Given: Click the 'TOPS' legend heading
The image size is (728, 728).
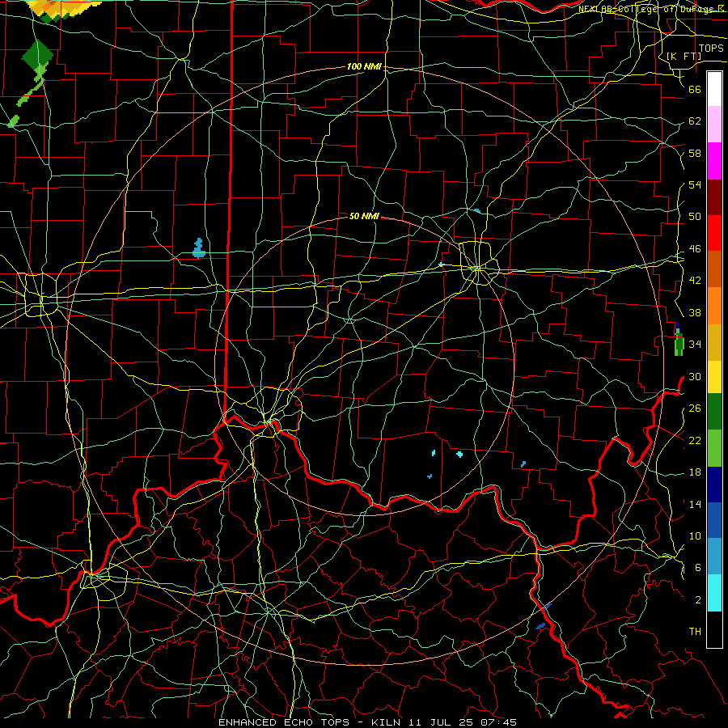Looking at the screenshot, I should pyautogui.click(x=711, y=49).
